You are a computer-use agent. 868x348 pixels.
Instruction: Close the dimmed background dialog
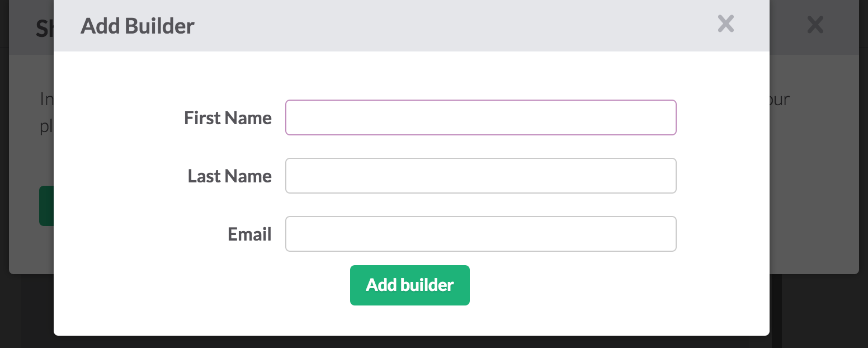[815, 24]
